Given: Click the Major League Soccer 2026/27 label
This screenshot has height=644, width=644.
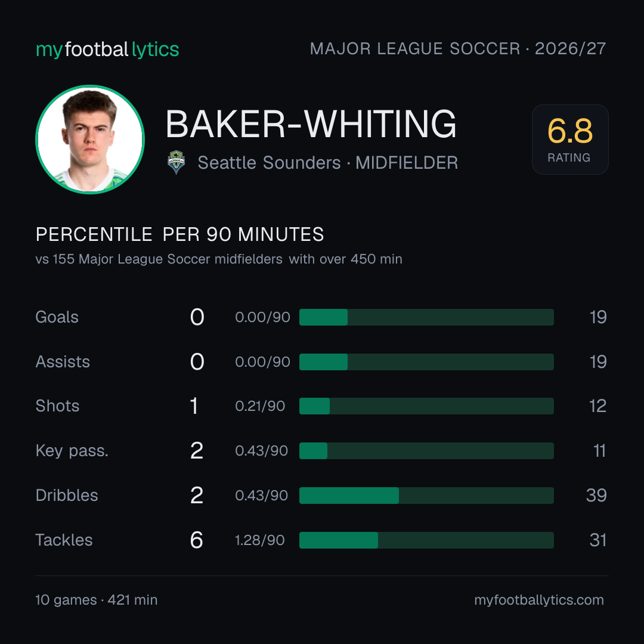Looking at the screenshot, I should point(457,48).
